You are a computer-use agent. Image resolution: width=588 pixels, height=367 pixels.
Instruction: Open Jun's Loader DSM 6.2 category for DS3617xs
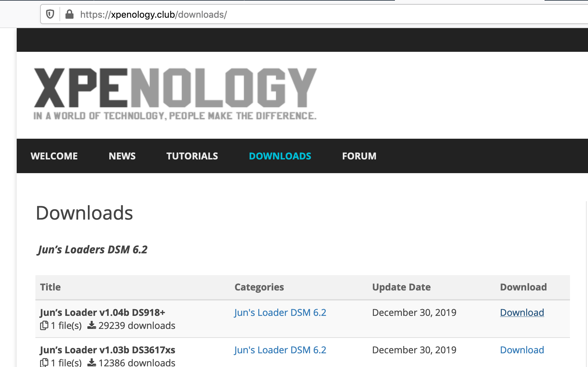(280, 350)
